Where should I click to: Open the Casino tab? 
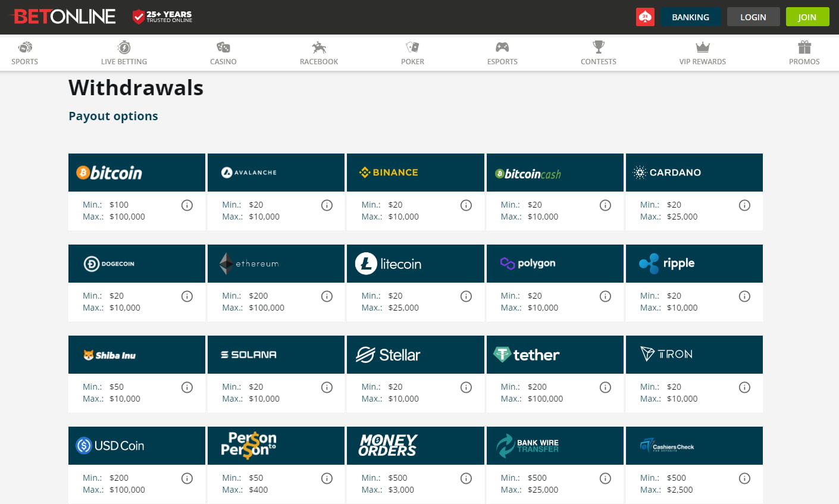(223, 53)
